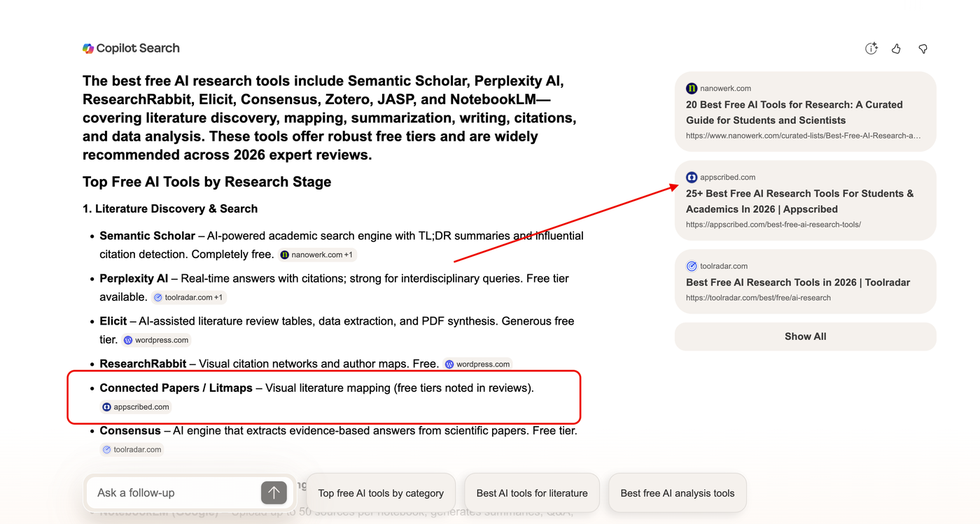Open Best Free AI Research Tools Toolradar link
This screenshot has height=524, width=980.
pos(798,283)
